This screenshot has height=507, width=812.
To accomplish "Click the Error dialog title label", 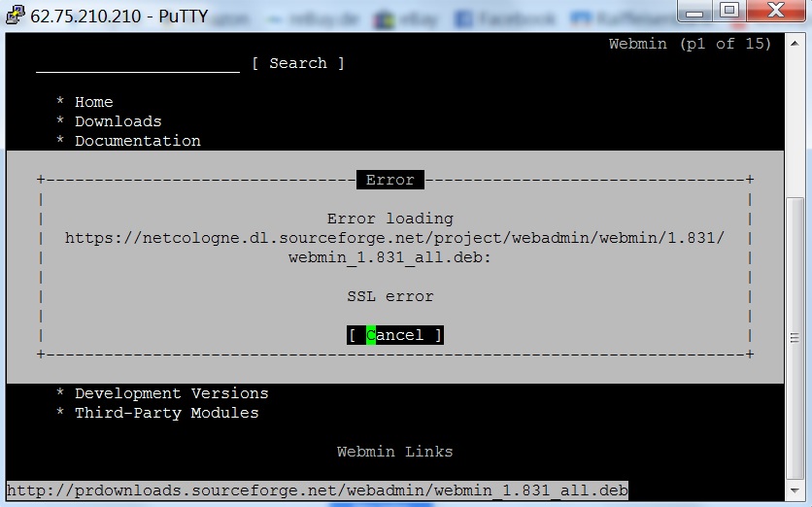I will [389, 180].
